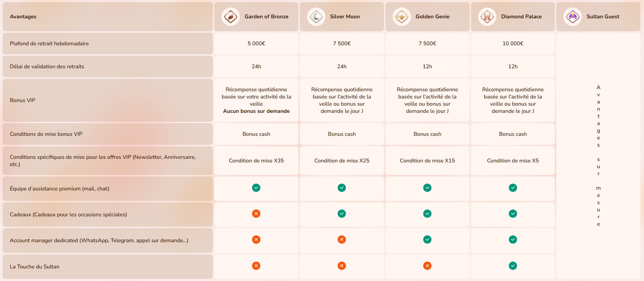Click green check for Golden Genie account manager

point(427,240)
